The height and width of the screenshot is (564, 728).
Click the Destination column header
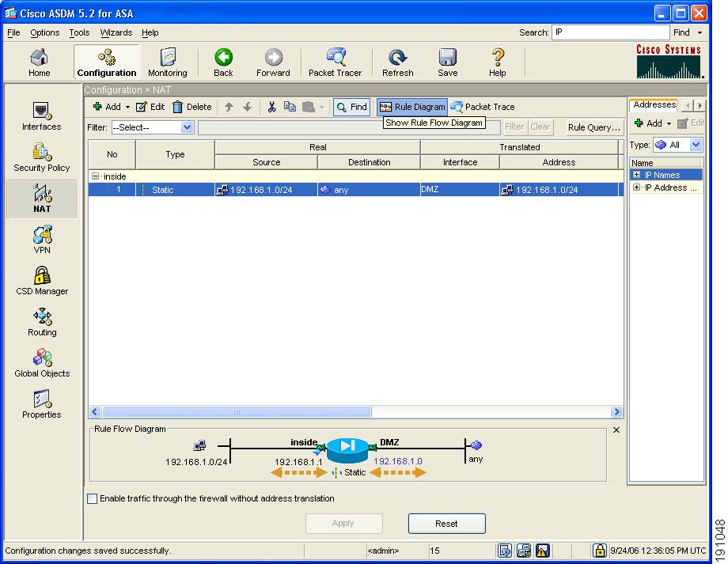pyautogui.click(x=369, y=162)
